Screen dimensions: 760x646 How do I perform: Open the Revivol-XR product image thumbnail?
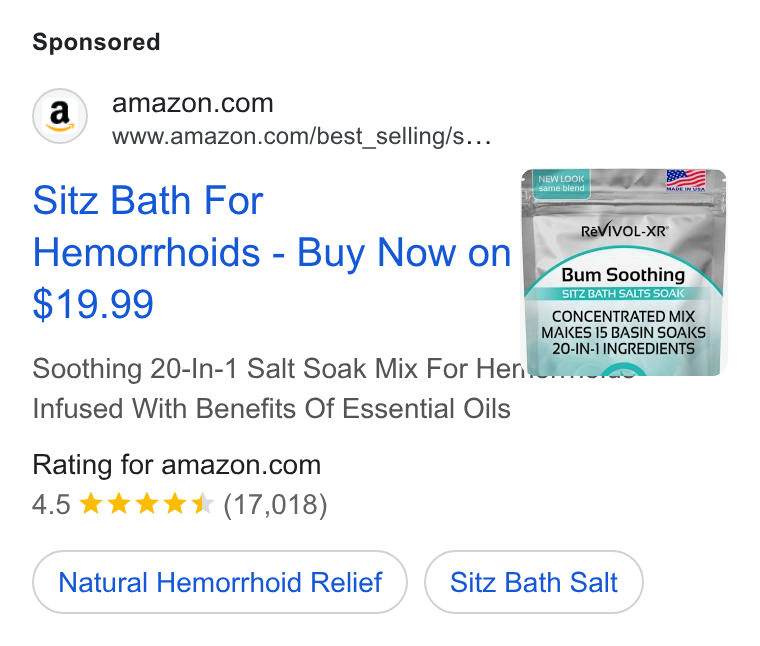(623, 272)
